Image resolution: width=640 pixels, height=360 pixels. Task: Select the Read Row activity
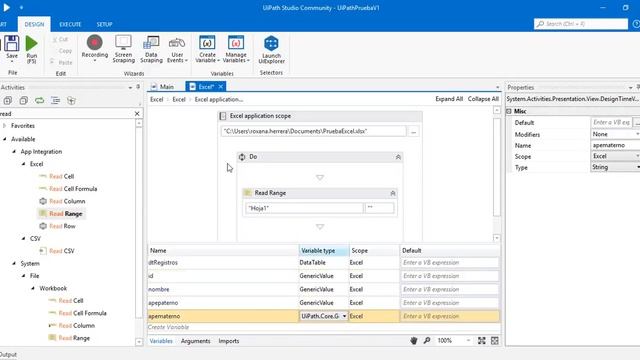(x=58, y=226)
